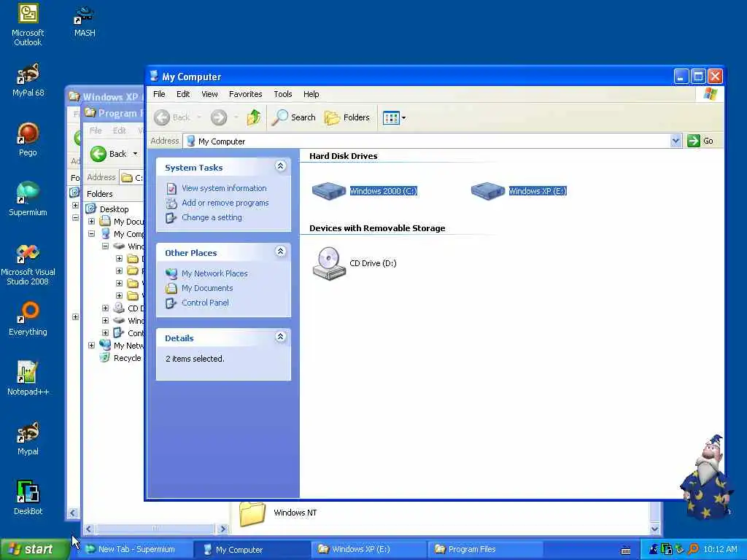Open the Favorites menu
Screen dimensions: 747x560
click(245, 94)
